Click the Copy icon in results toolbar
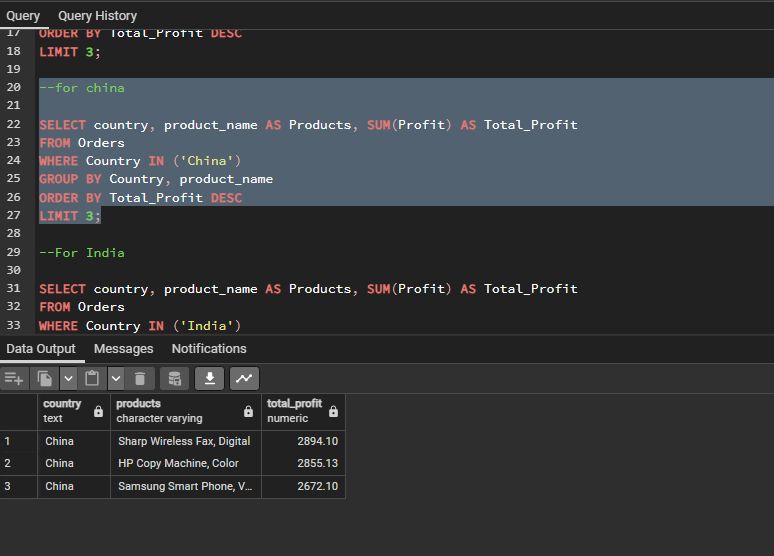Viewport: 774px width, 556px height. pyautogui.click(x=44, y=379)
